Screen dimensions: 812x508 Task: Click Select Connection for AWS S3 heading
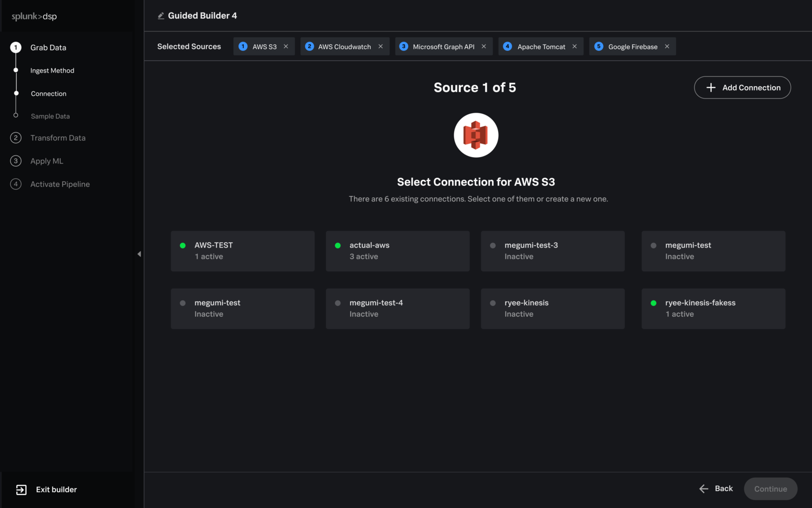point(476,182)
